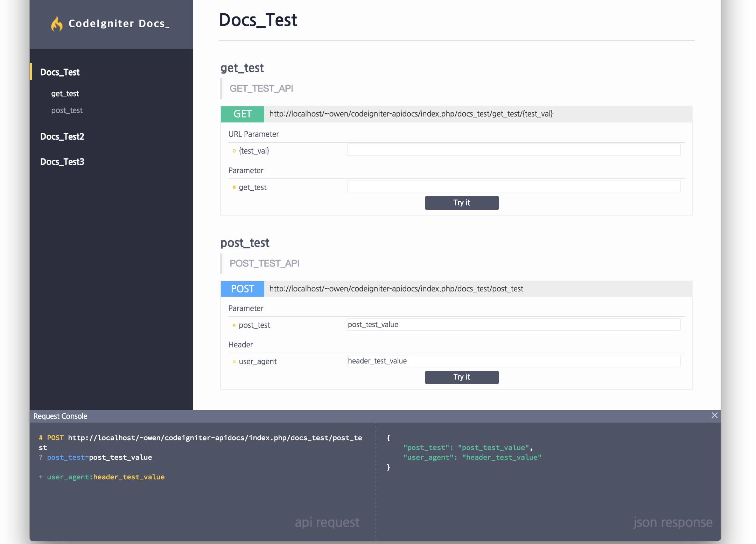Screen dimensions: 756x544
Task: Click Try it button for get_test
Action: click(461, 203)
